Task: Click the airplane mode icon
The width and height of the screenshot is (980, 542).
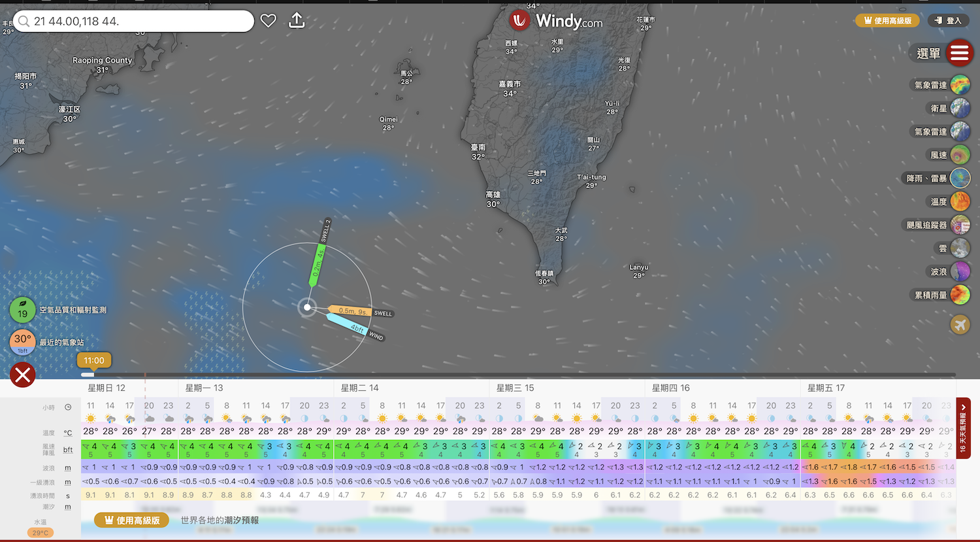Action: pyautogui.click(x=960, y=324)
